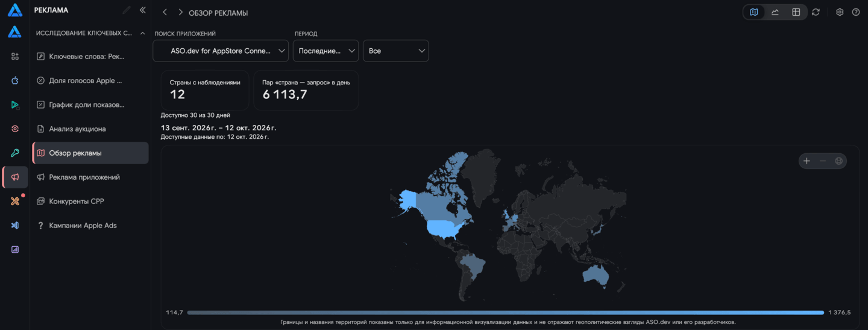
Task: Open the Последние... period dropdown
Action: tap(325, 51)
